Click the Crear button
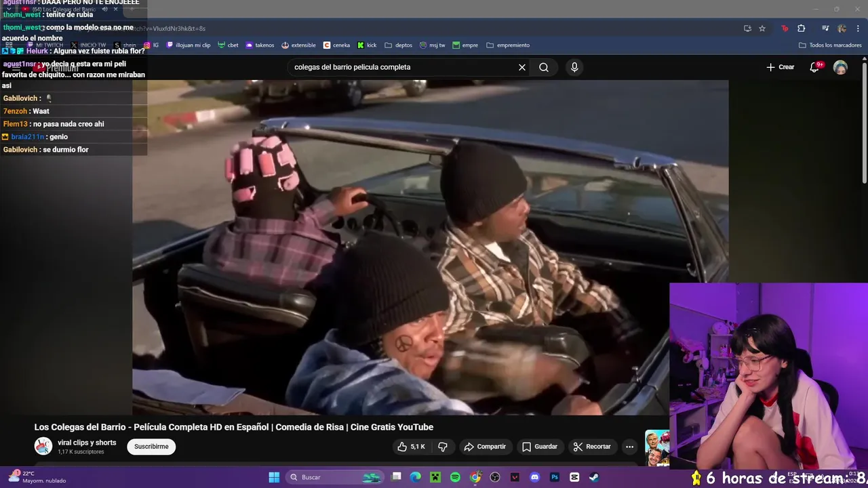 tap(780, 67)
